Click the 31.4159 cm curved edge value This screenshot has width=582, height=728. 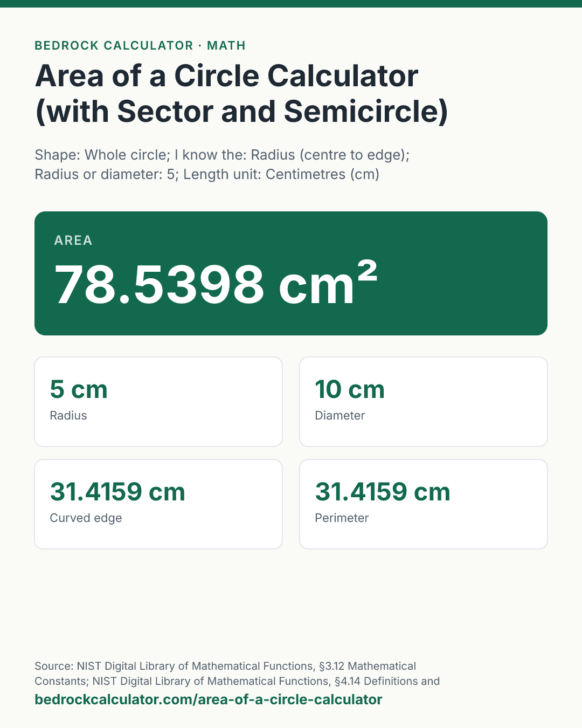[x=117, y=492]
